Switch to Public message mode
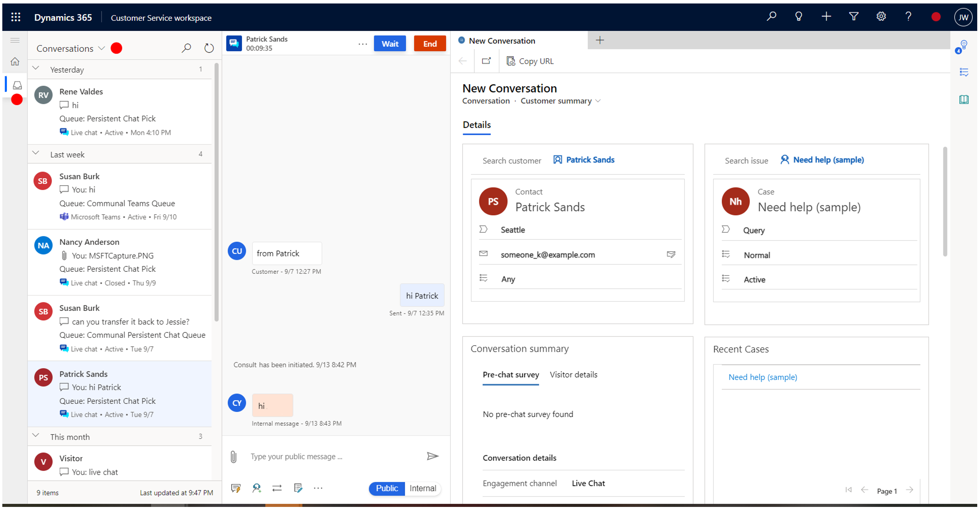 [x=387, y=488]
